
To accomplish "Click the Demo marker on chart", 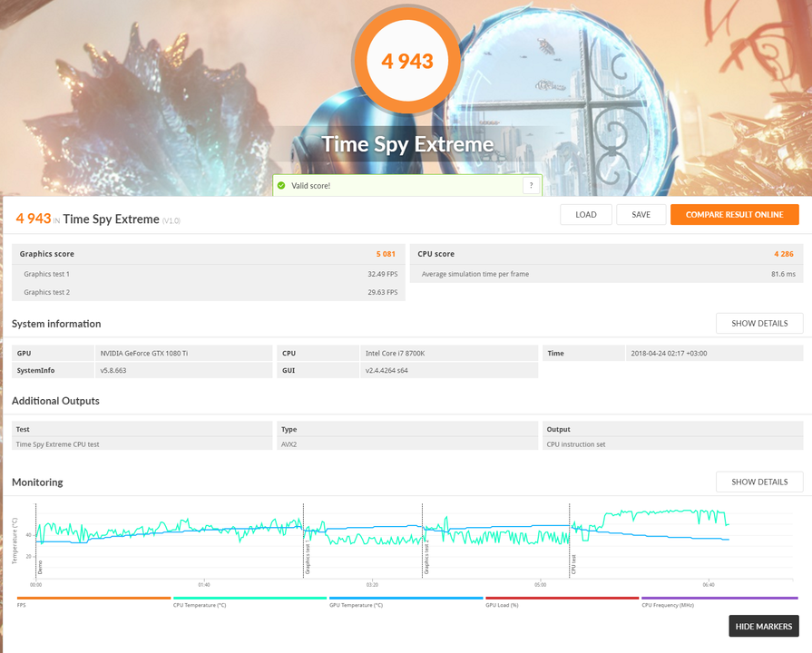I will pos(41,567).
